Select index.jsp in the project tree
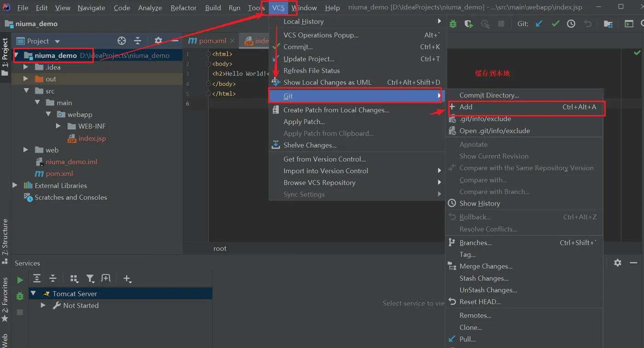 point(92,138)
